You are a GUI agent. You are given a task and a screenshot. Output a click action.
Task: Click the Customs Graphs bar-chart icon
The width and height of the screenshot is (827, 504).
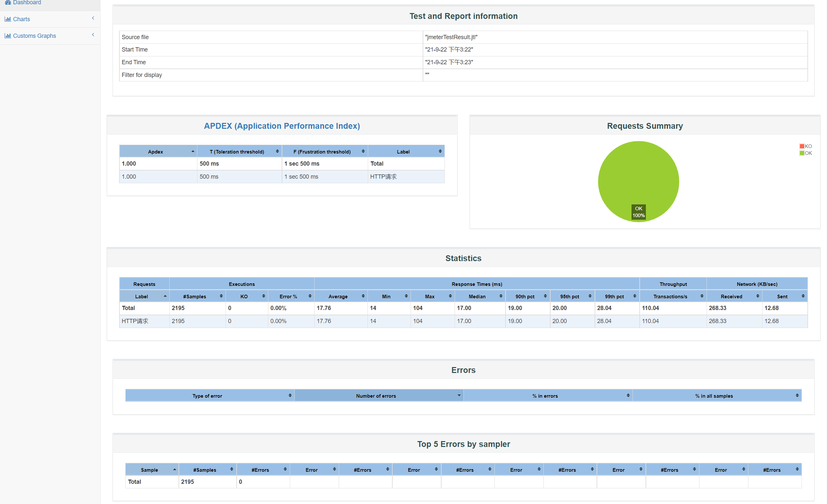click(8, 36)
